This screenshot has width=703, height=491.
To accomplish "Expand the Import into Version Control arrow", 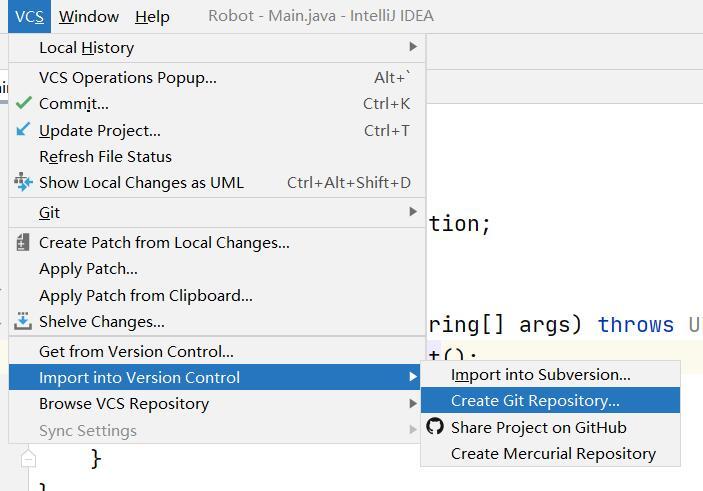I will [413, 377].
